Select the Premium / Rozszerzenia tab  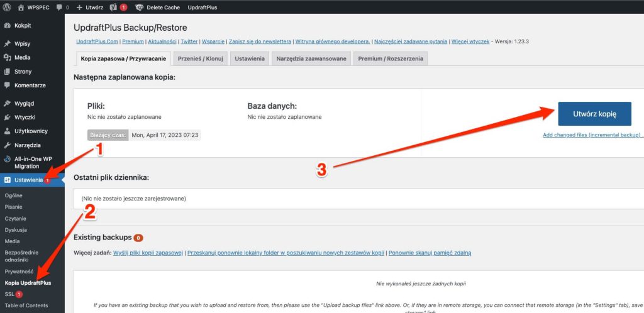coord(390,58)
